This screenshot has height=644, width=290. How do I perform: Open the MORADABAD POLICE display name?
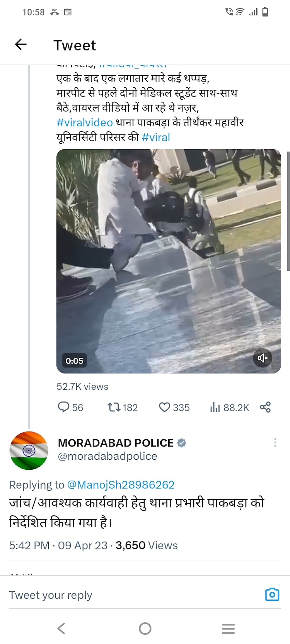pos(116,443)
